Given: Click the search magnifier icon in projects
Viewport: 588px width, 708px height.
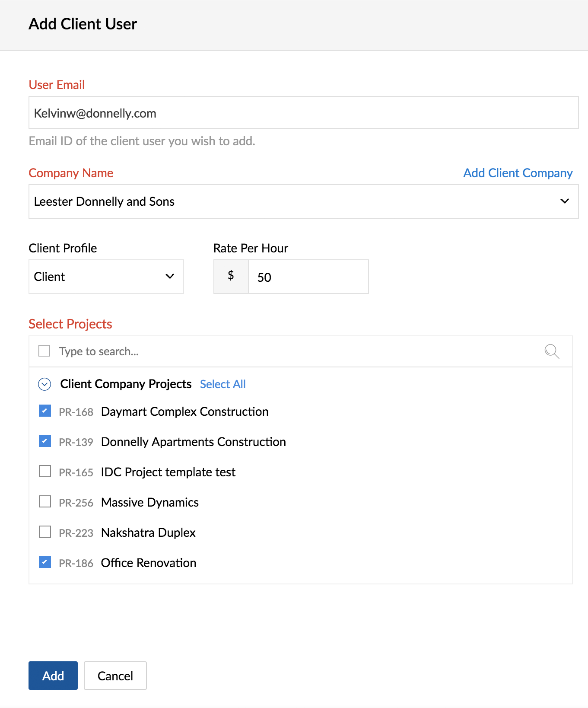Looking at the screenshot, I should click(x=552, y=351).
